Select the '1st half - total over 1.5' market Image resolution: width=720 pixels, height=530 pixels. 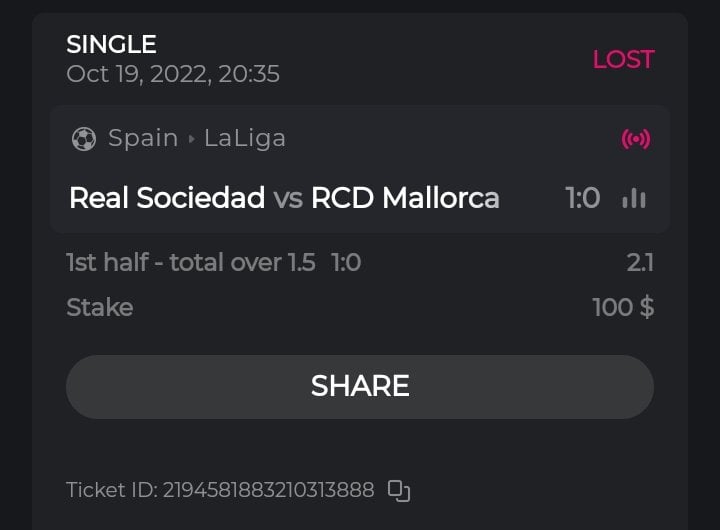pyautogui.click(x=190, y=263)
